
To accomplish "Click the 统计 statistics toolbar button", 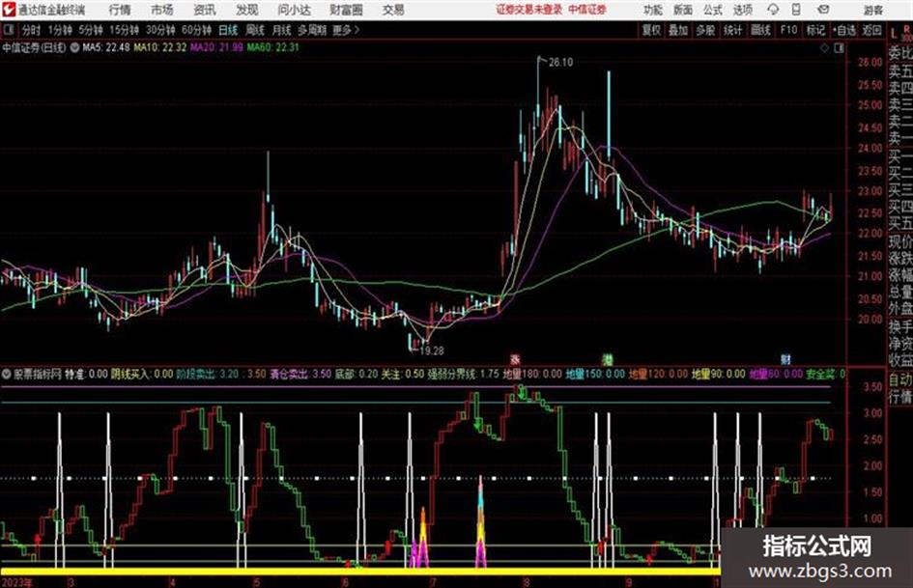I will click(x=732, y=30).
